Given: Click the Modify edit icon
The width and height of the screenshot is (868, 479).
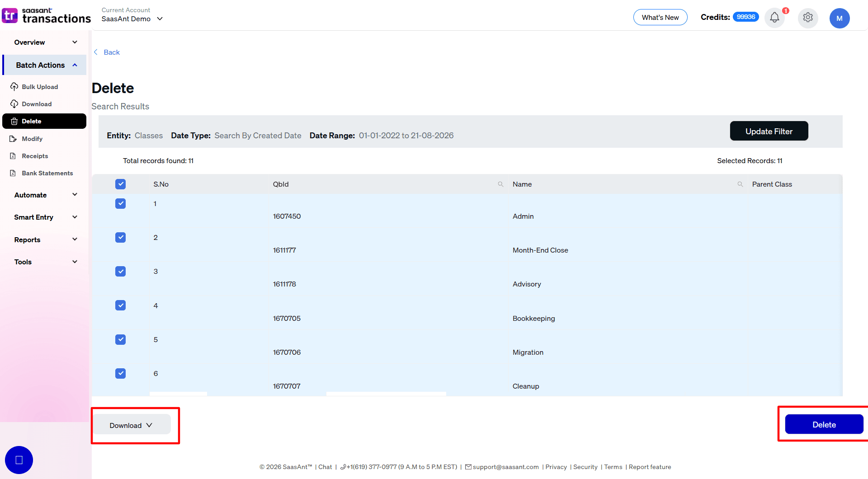Looking at the screenshot, I should click(x=13, y=139).
